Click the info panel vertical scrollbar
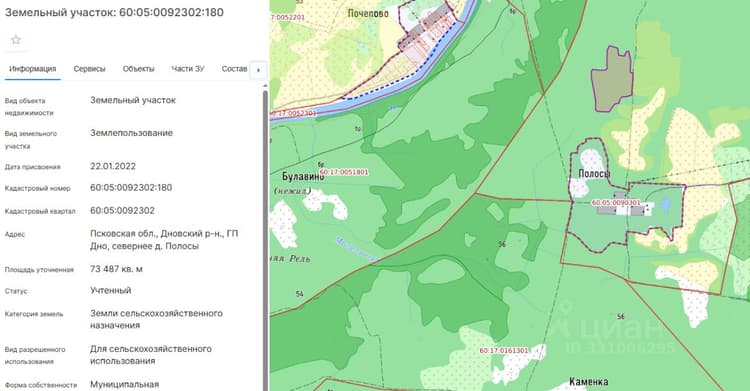Screen dimensions: 750x391 pyautogui.click(x=265, y=239)
